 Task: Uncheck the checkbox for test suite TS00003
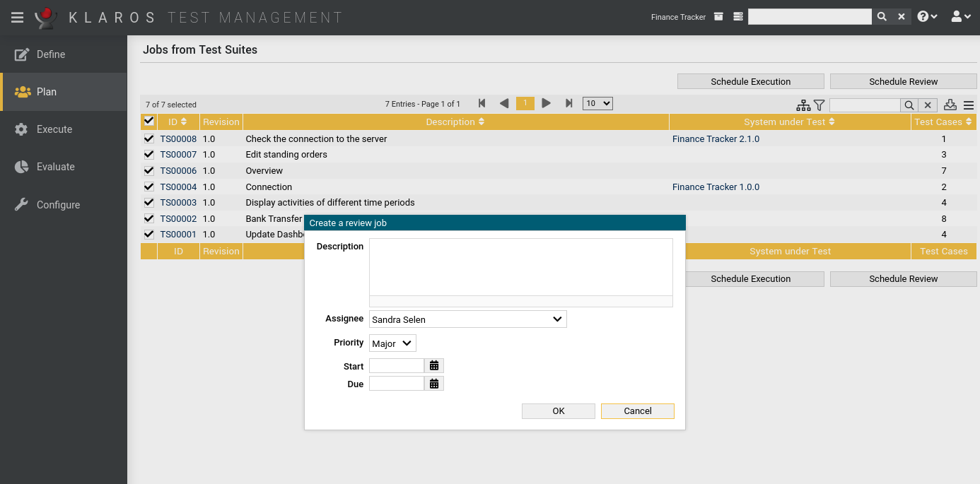[x=148, y=202]
